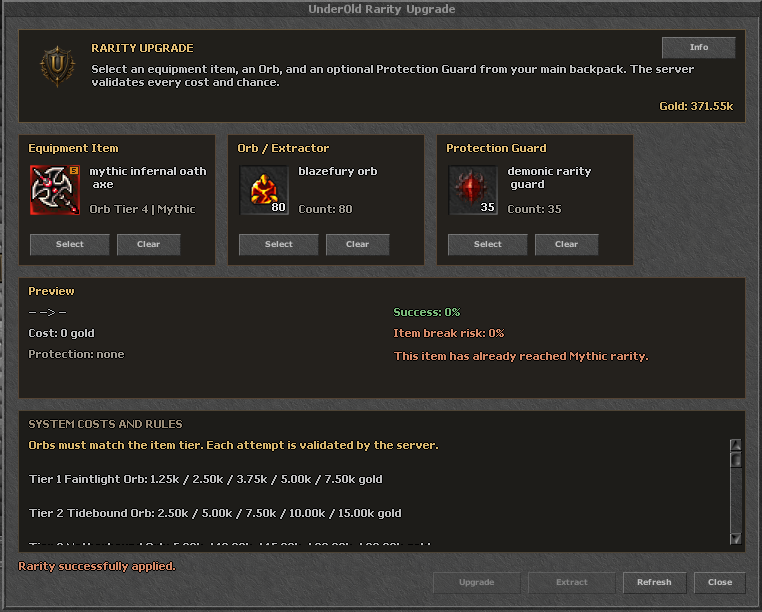The height and width of the screenshot is (612, 762).
Task: Click the demonic rarity guard gem icon
Action: (x=473, y=190)
